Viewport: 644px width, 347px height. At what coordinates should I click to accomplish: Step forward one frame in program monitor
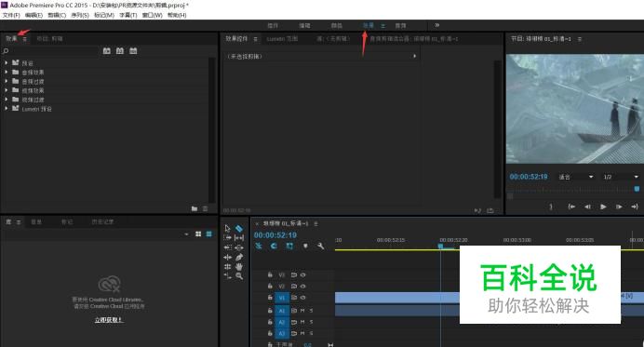click(x=619, y=207)
